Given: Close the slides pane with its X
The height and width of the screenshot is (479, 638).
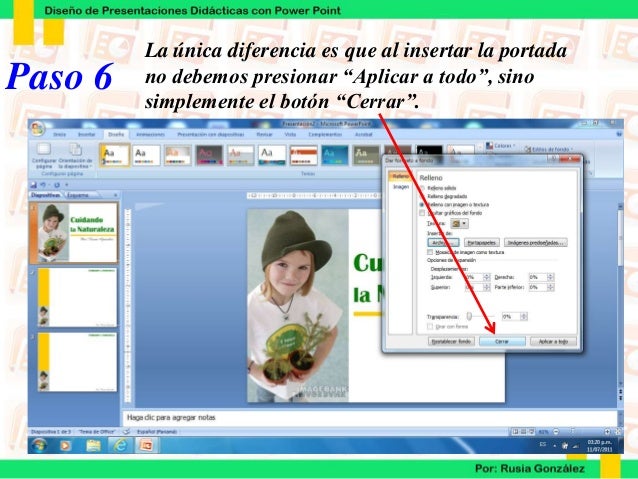Looking at the screenshot, I should pyautogui.click(x=116, y=195).
